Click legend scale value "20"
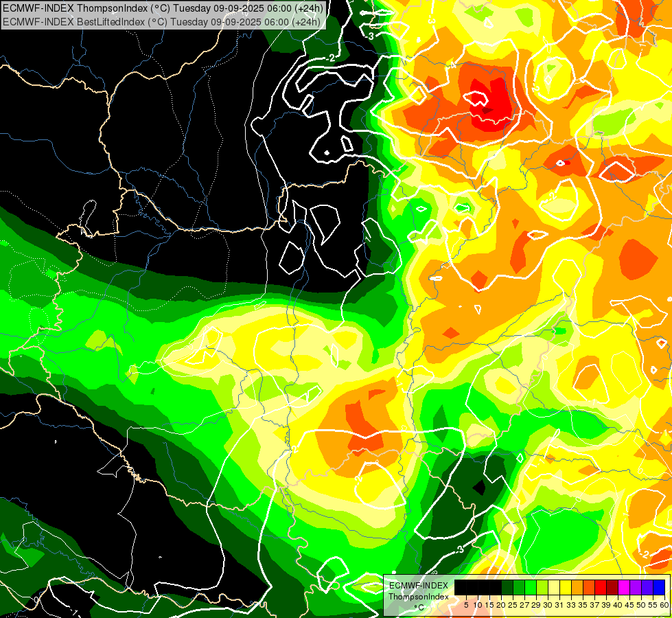The image size is (672, 618). coord(502,605)
